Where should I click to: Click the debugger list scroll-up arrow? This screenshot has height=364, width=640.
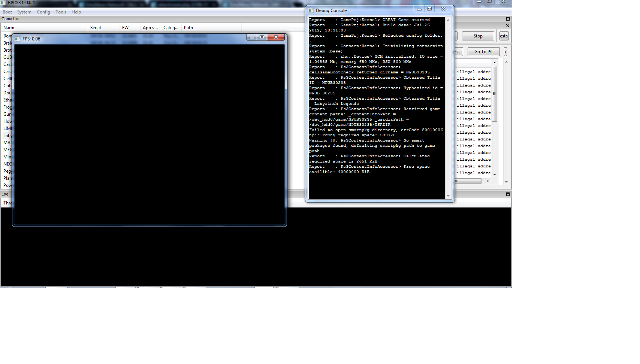pyautogui.click(x=495, y=63)
